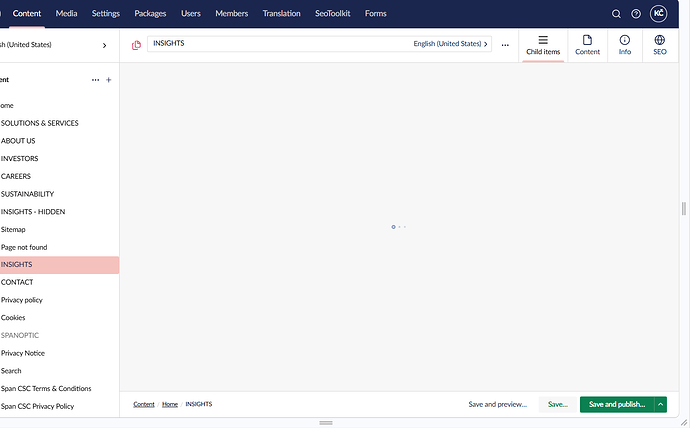The height and width of the screenshot is (429, 690).
Task: Select Page not found node
Action: point(24,247)
